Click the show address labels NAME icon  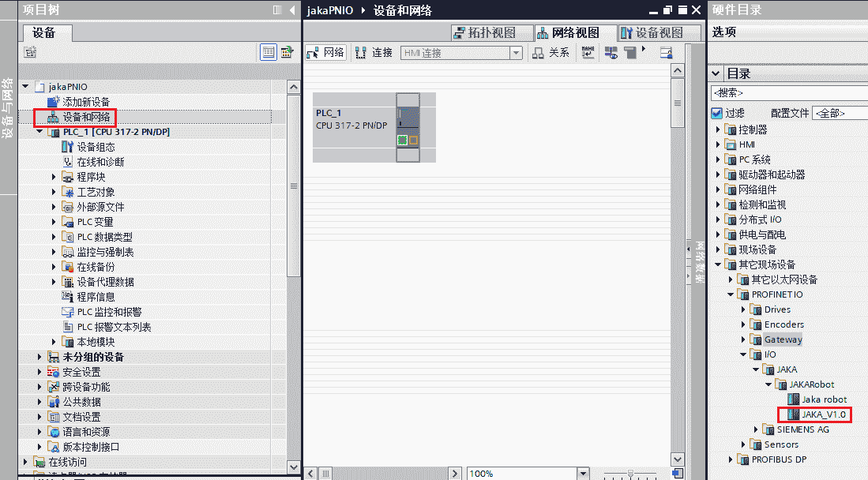[588, 52]
